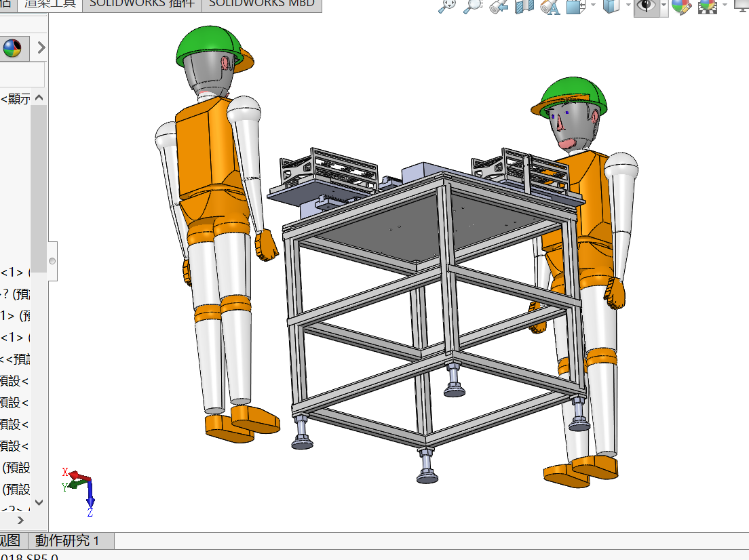Click the filter input field in feature tree
The width and height of the screenshot is (749, 560).
(x=22, y=75)
